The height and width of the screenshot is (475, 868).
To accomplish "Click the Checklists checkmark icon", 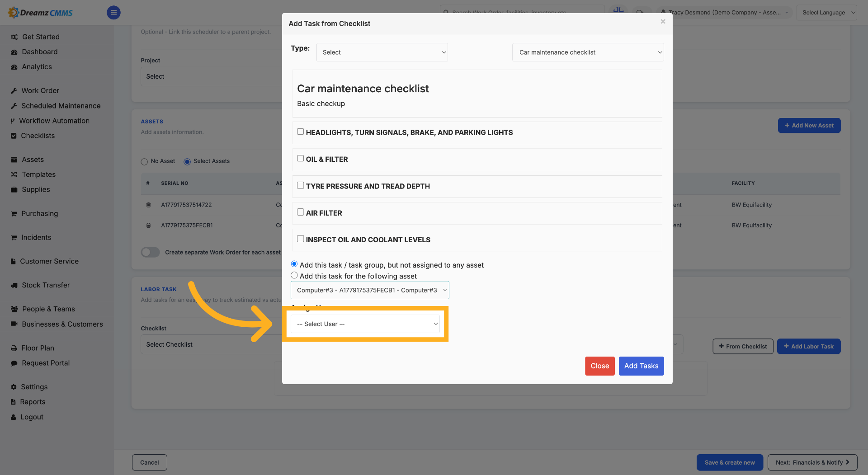I will point(14,136).
